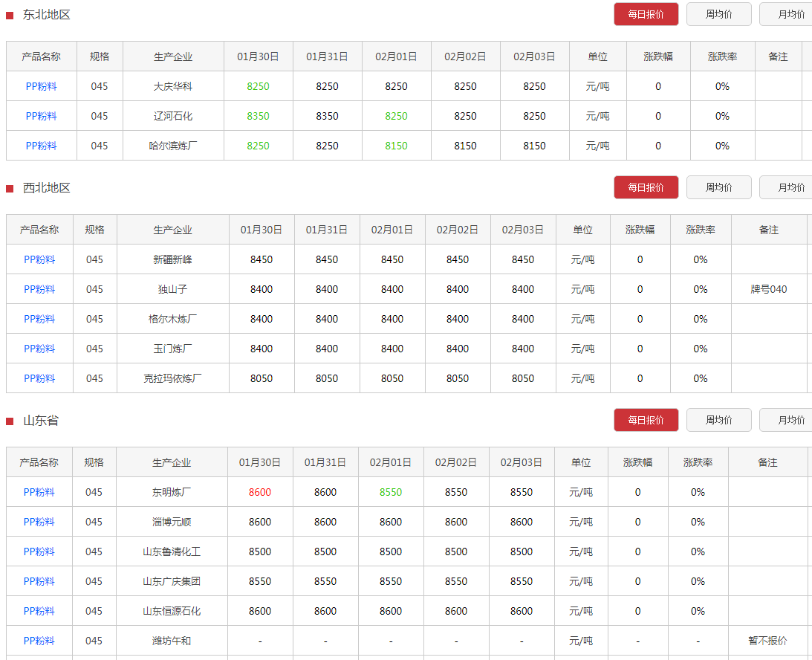Click green 8250 price for 大庆华科 01月30日
This screenshot has width=812, height=660.
(x=258, y=86)
